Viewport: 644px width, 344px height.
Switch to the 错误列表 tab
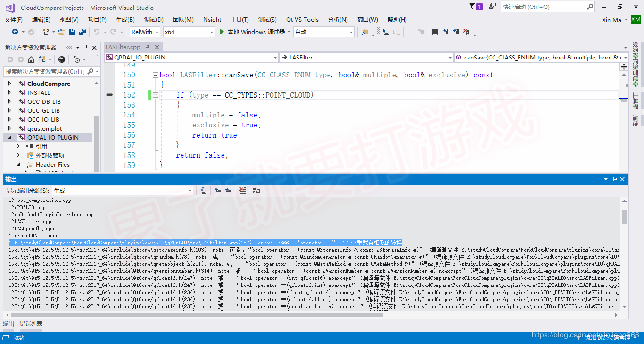tap(31, 324)
